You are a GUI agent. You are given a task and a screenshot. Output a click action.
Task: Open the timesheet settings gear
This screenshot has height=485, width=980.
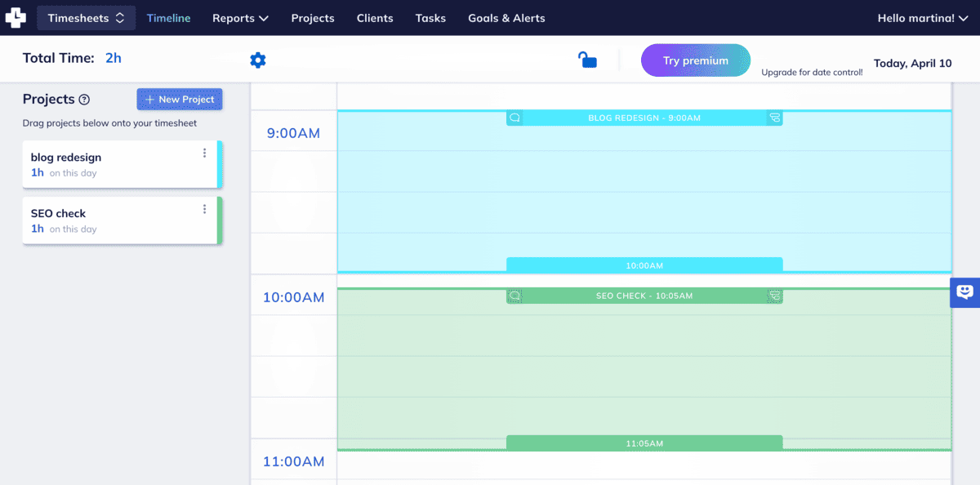coord(258,60)
